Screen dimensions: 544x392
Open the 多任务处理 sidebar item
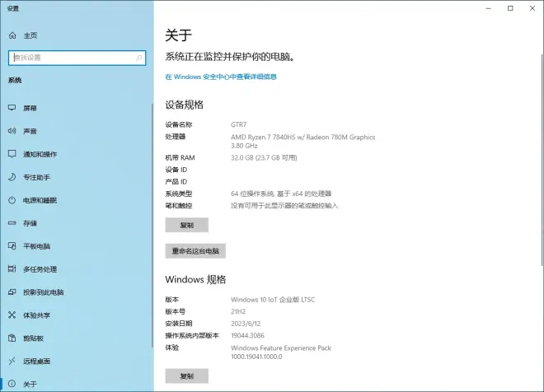pyautogui.click(x=40, y=269)
